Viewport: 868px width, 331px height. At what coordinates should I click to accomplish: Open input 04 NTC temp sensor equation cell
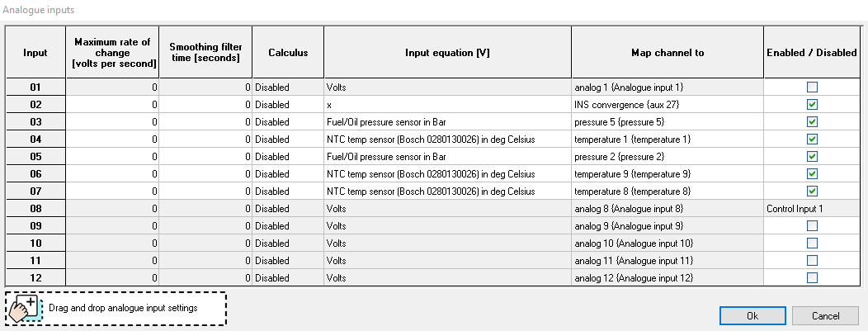coord(446,139)
